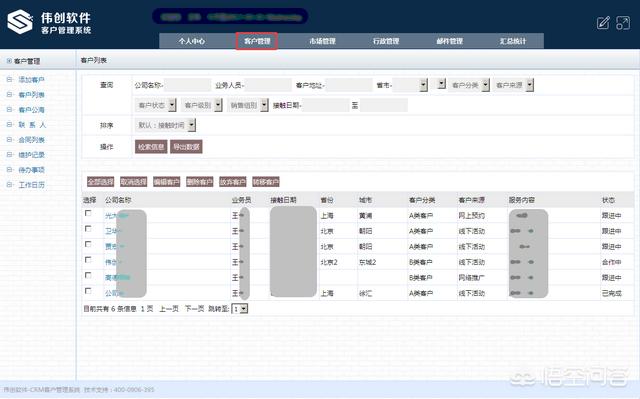This screenshot has width=640, height=399.
Task: Switch to the 汇总统计 tab
Action: coord(513,41)
